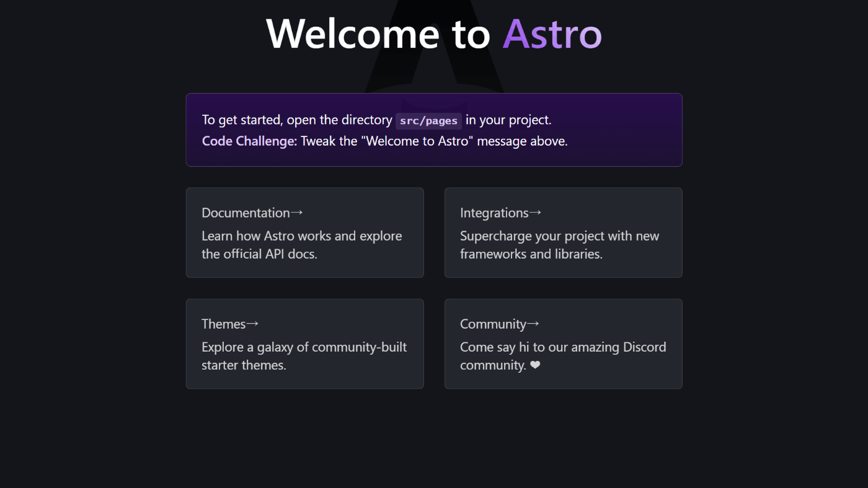Image resolution: width=868 pixels, height=488 pixels.
Task: Click the Astro logo watermark behind the heading
Action: coord(434,56)
